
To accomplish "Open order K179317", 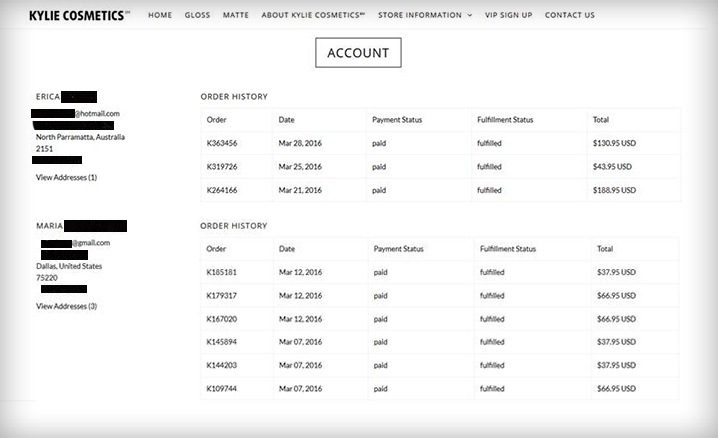I will (x=221, y=296).
